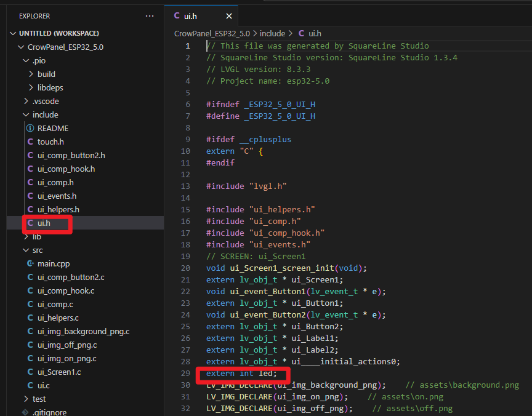532x416 pixels.
Task: Open Explorer more actions ellipsis menu
Action: [149, 16]
